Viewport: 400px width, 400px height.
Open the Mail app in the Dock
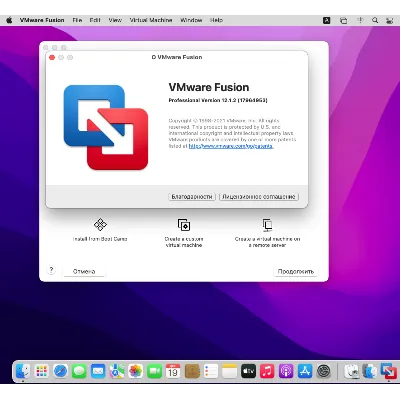coord(98,371)
